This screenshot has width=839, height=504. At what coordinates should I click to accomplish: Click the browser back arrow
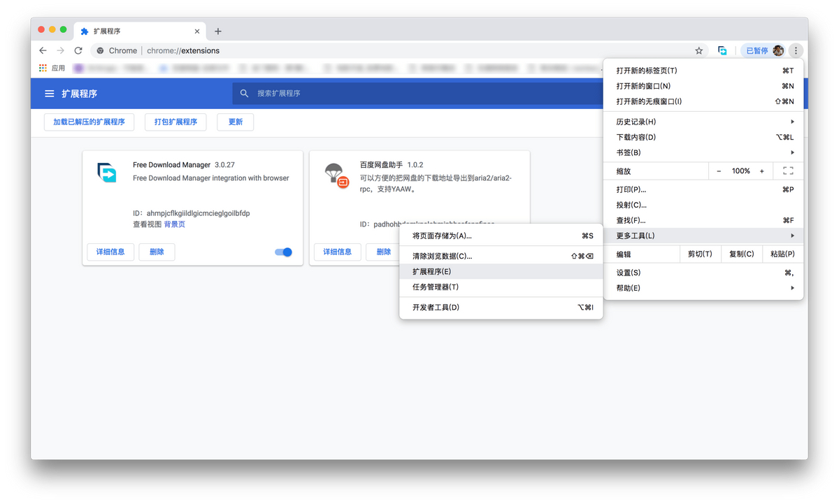43,50
